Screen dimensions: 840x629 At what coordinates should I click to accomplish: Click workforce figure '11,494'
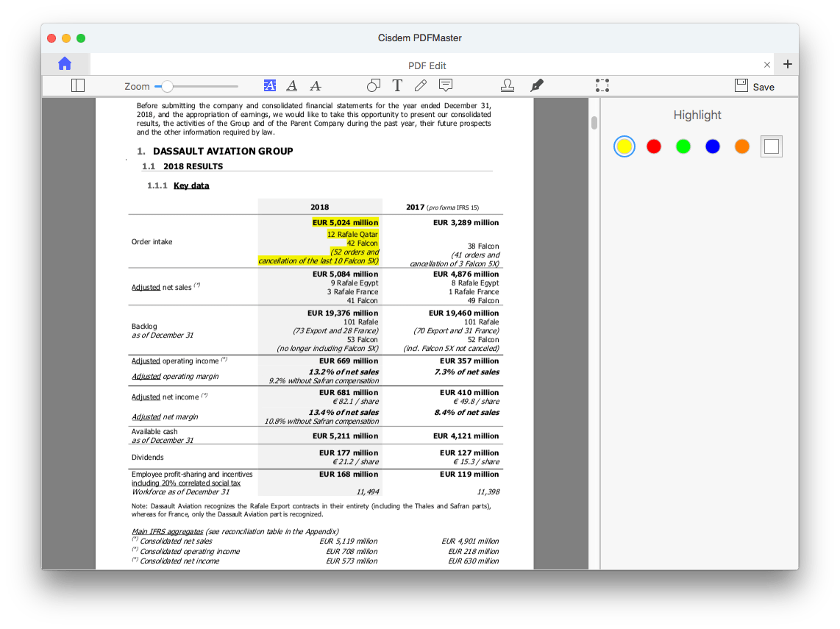tap(368, 492)
